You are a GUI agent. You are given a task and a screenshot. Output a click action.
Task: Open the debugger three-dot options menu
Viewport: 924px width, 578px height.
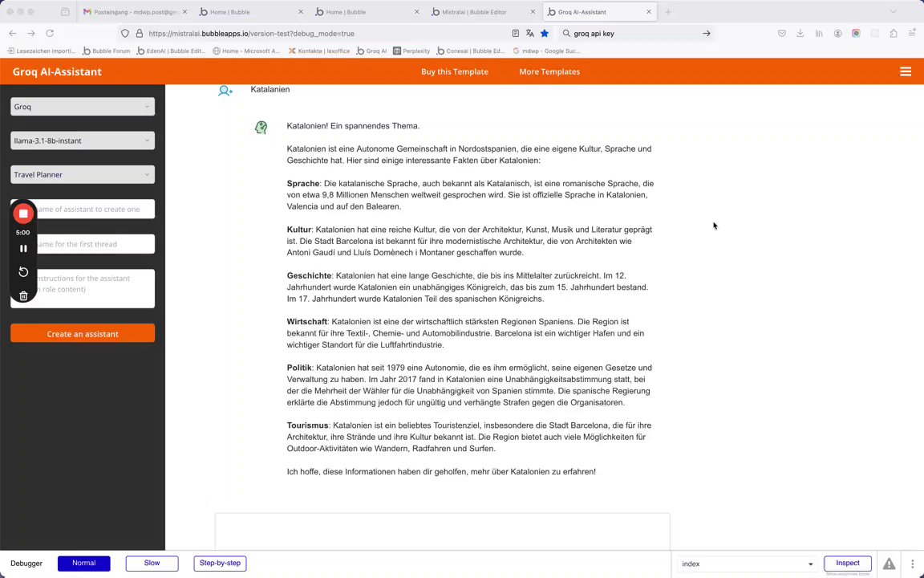[912, 564]
